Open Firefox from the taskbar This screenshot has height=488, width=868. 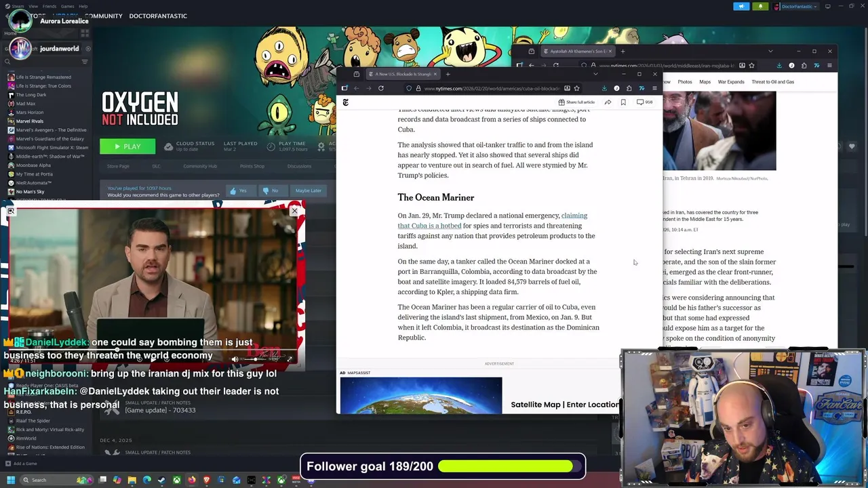click(192, 480)
